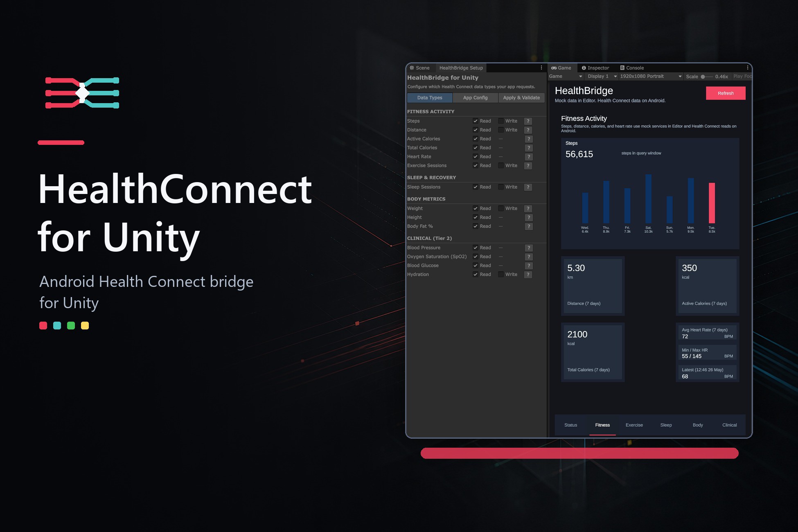Click the Avg Heart Rate (7 days) row
The width and height of the screenshot is (798, 532).
click(707, 333)
